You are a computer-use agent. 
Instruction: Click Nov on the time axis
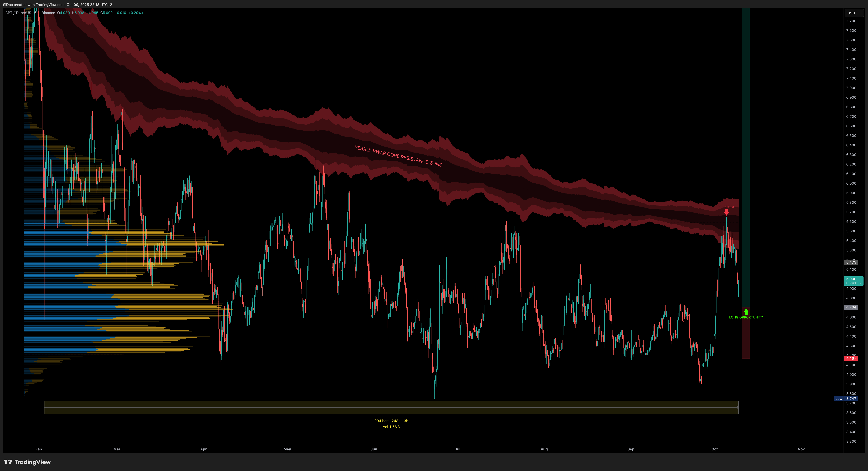coord(801,449)
